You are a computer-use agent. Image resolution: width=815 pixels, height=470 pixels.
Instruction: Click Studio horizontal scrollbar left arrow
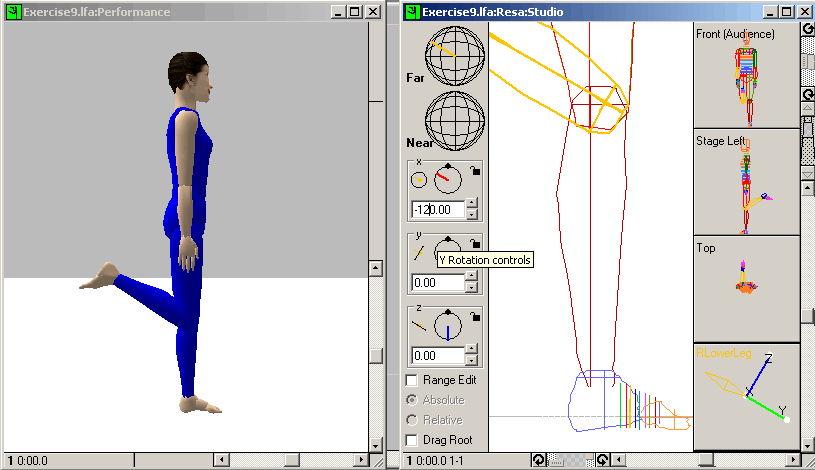click(x=618, y=460)
